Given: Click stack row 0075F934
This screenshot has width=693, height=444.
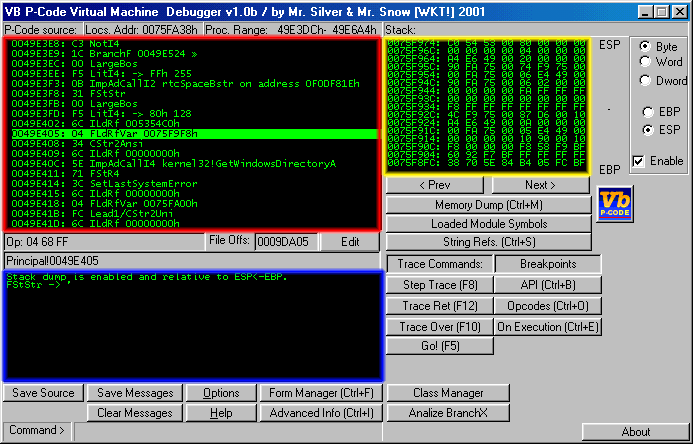Looking at the screenshot, I should [x=487, y=107].
